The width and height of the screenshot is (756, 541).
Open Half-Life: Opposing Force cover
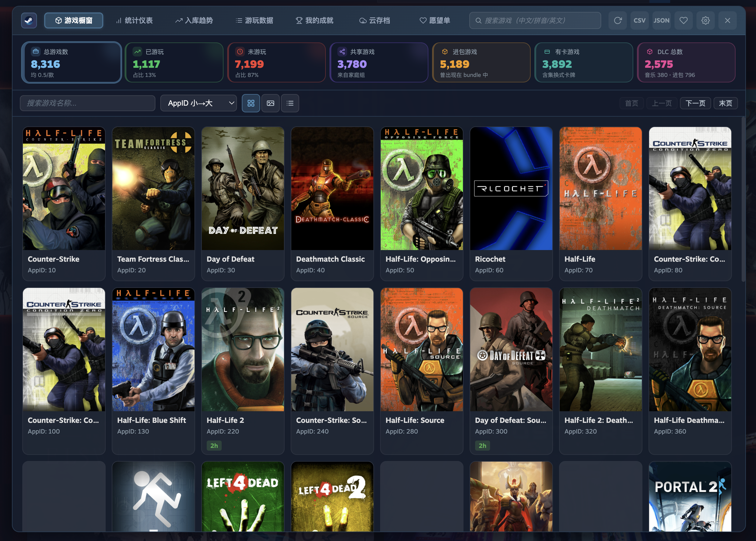click(422, 189)
